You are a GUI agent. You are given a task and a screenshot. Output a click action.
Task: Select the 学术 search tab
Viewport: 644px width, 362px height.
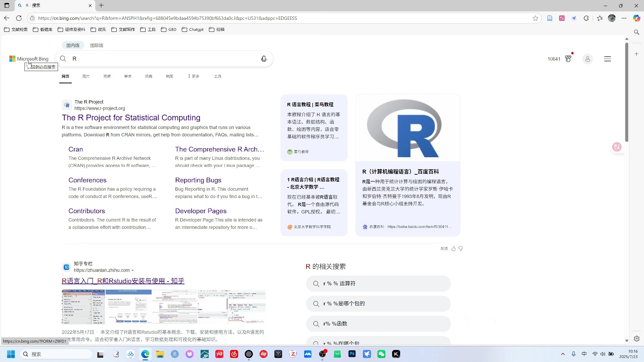[x=128, y=76]
